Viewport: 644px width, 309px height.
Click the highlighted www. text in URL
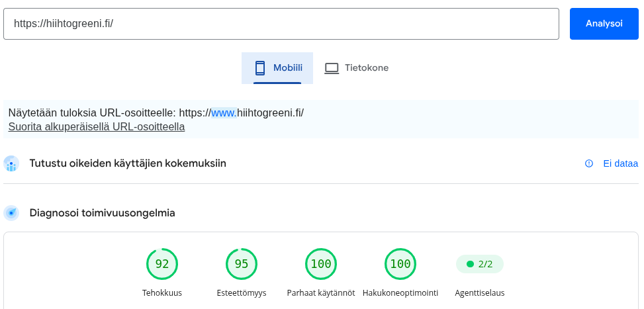224,113
